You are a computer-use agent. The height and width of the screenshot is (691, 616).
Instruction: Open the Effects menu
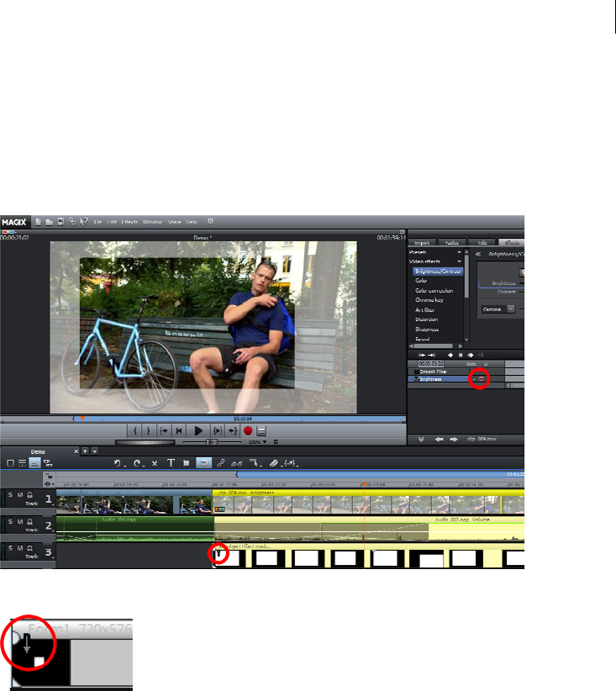point(129,222)
